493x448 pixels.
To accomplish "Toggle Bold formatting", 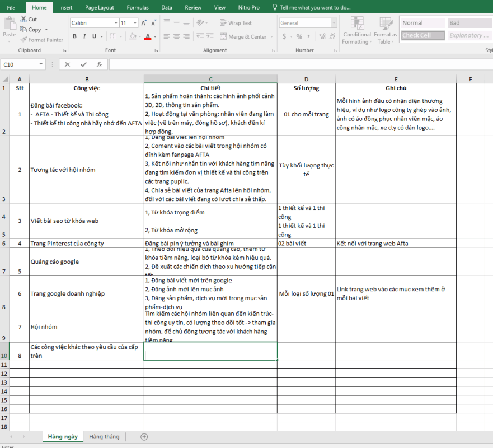I will [x=75, y=36].
